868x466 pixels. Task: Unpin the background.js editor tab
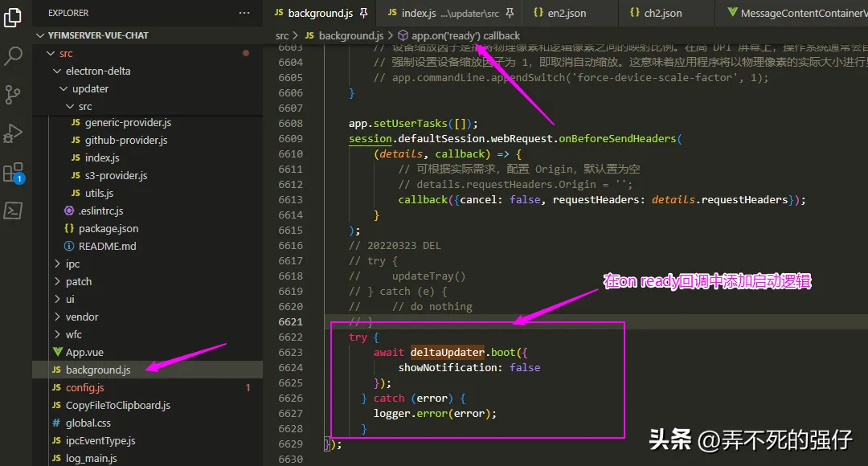(x=364, y=13)
